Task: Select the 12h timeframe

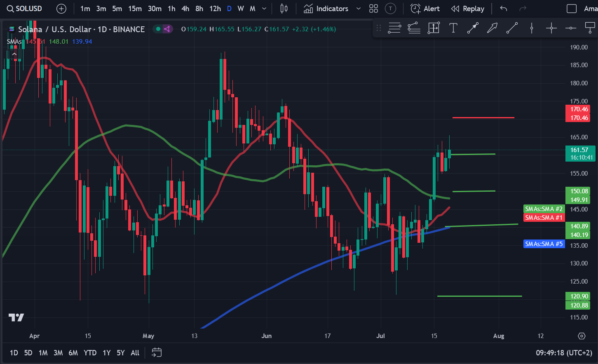Action: tap(215, 8)
